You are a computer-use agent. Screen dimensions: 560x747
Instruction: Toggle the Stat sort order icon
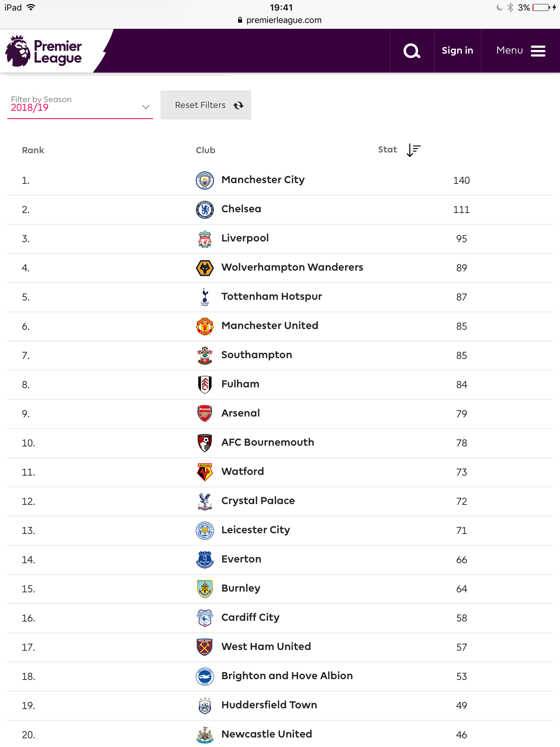[x=414, y=150]
